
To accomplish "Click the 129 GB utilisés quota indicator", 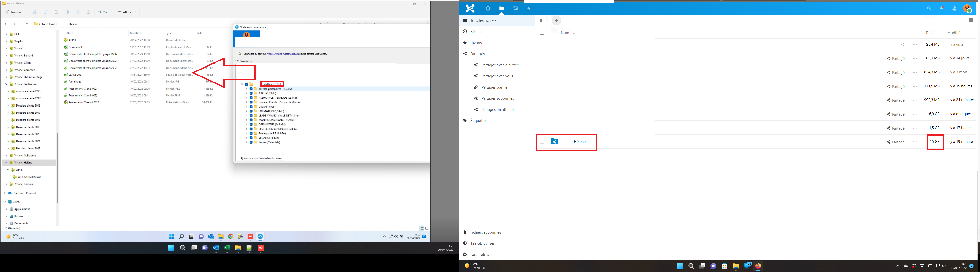I will (x=482, y=243).
